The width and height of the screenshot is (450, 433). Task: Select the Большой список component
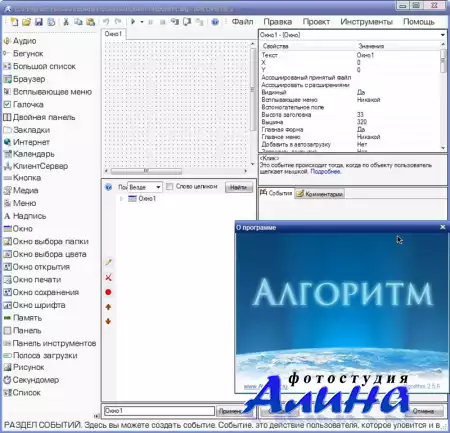[39, 66]
